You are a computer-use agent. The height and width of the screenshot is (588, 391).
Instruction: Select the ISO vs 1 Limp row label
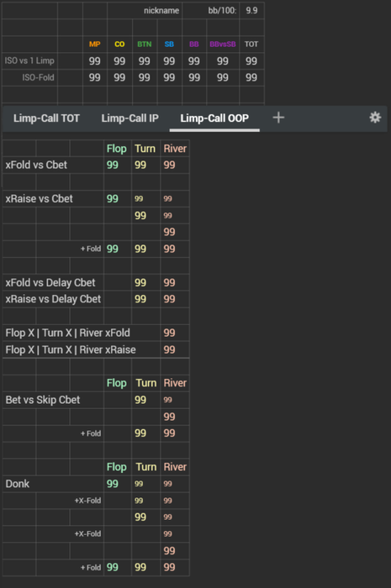[29, 60]
